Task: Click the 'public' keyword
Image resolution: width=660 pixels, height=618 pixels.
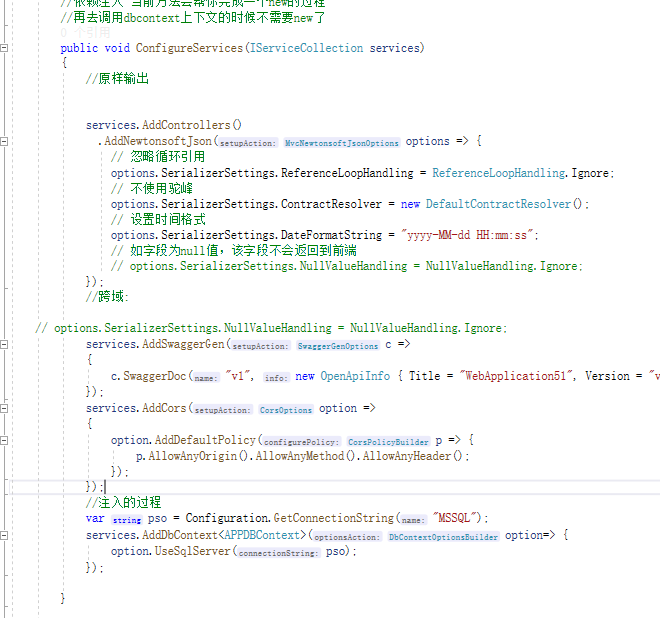Action: point(79,48)
